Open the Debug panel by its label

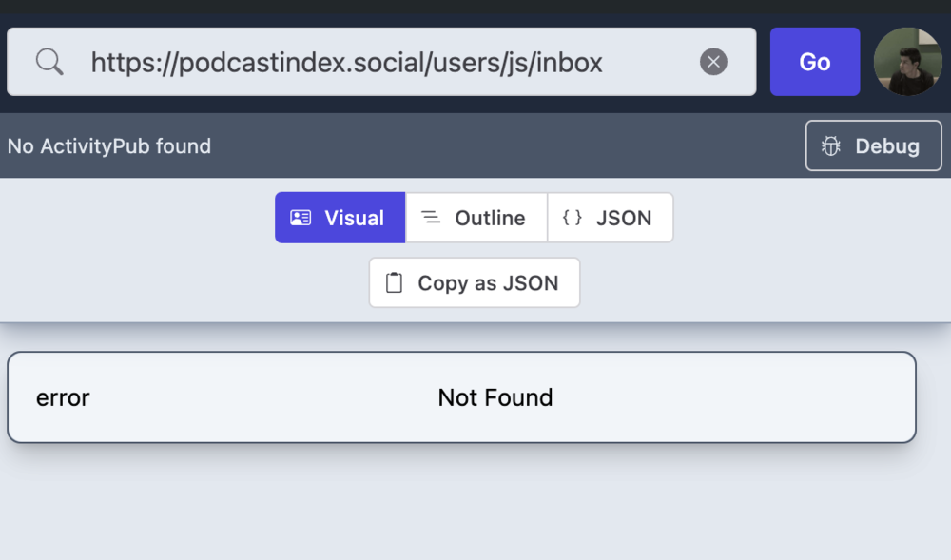[886, 146]
